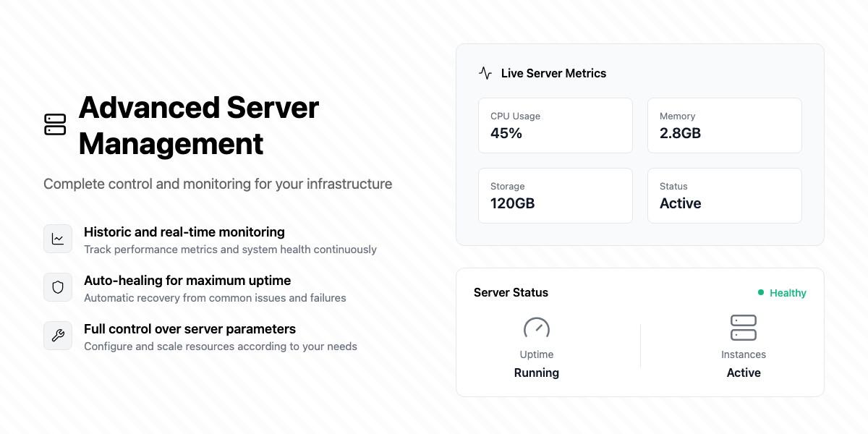Click the line chart icon for monitoring
Viewport: 868px width, 434px height.
[x=58, y=239]
